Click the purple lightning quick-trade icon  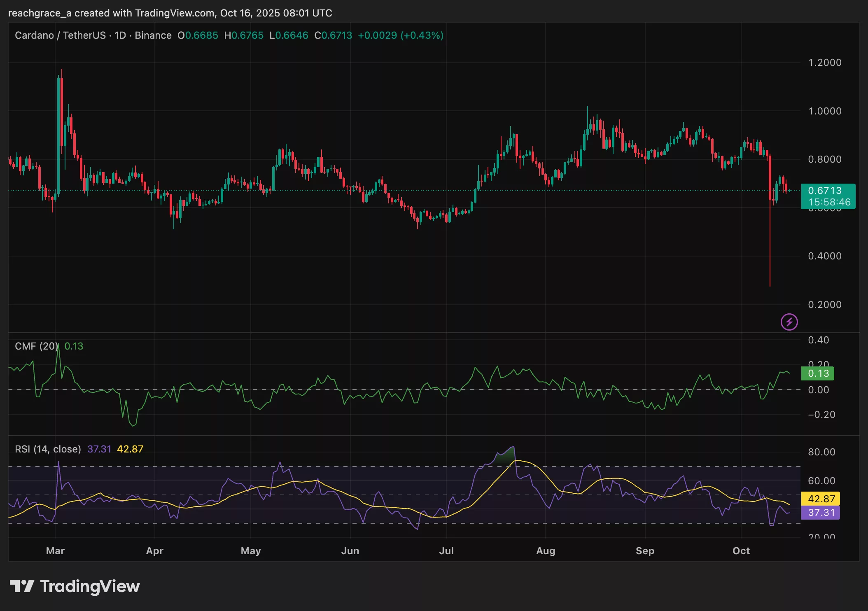click(x=789, y=322)
